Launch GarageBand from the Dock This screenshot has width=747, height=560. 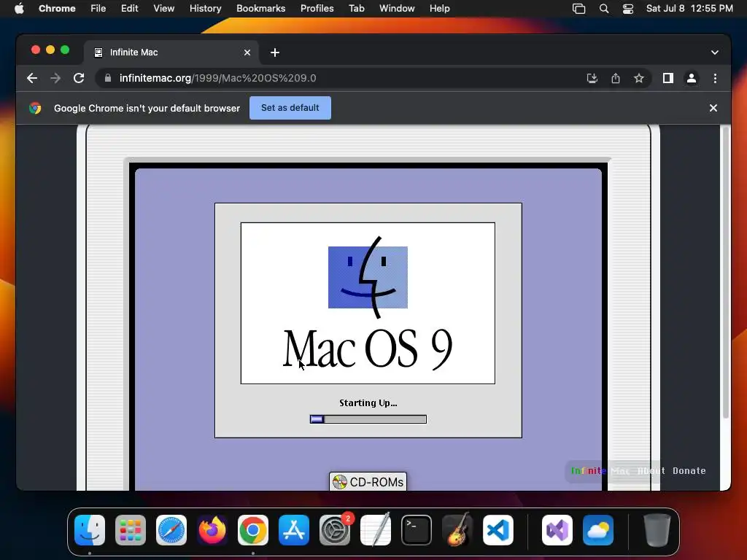[x=457, y=530]
